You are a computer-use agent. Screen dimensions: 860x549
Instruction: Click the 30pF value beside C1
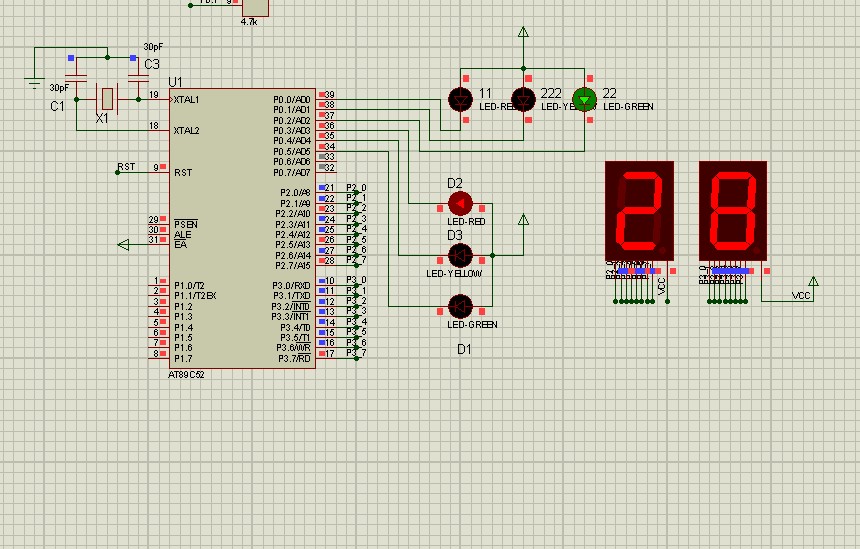59,88
